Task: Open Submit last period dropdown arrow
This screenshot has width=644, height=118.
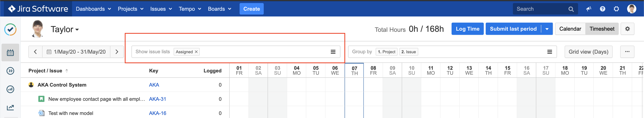Action: [x=547, y=29]
